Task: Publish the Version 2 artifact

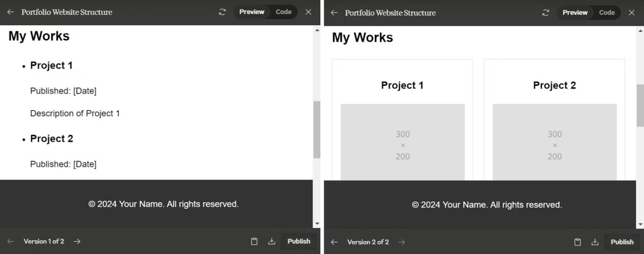Action: (x=622, y=242)
